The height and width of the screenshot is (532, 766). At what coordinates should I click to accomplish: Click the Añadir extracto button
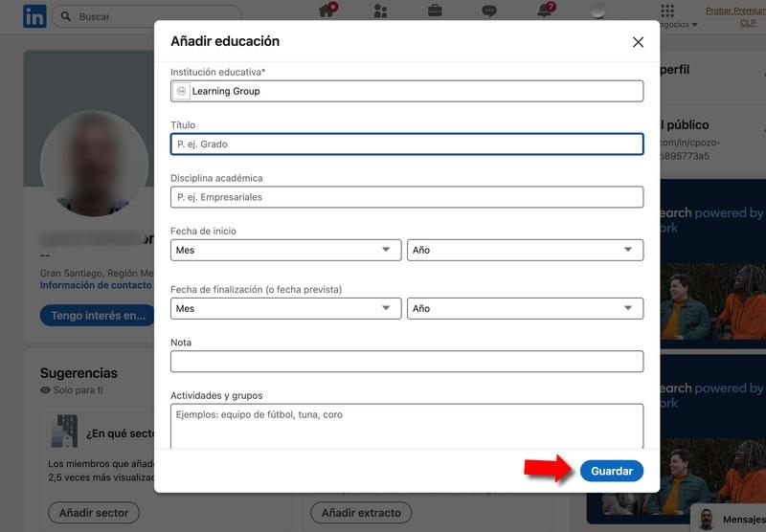click(x=361, y=513)
